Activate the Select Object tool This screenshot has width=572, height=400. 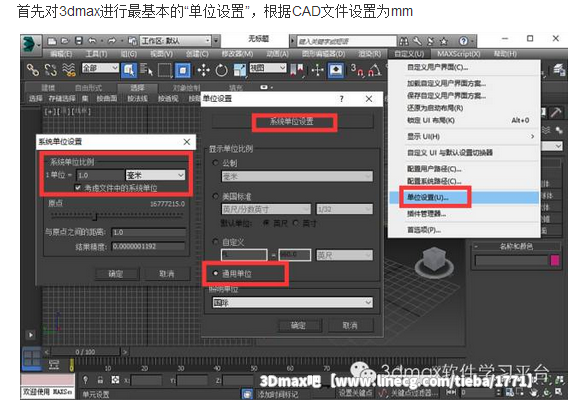(128, 70)
